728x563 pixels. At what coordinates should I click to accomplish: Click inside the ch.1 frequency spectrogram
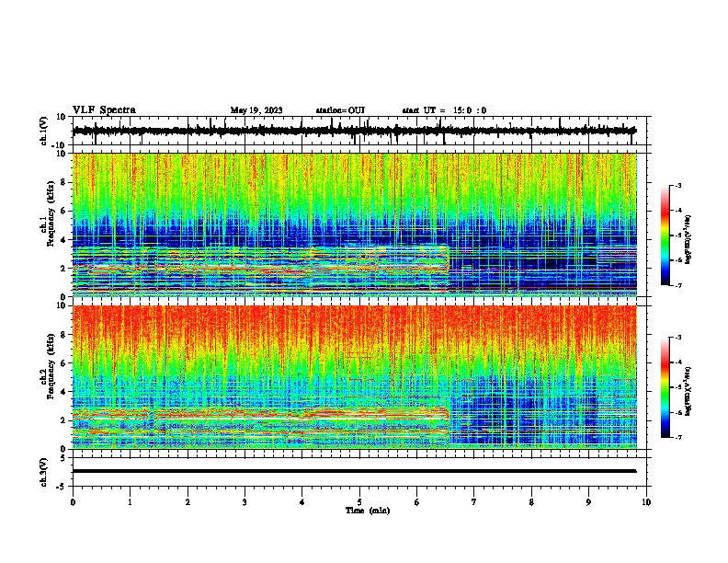(355, 224)
